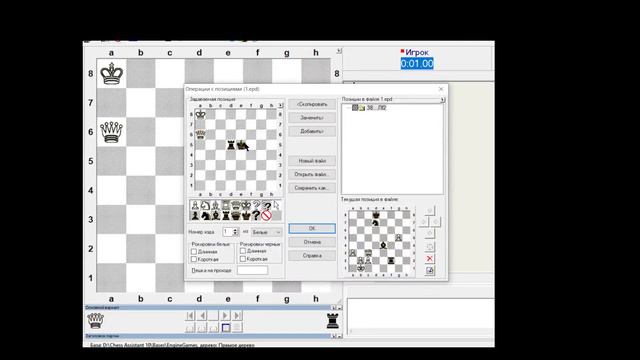Click the left arrow beside preview board
640x360 pixels.
pyautogui.click(x=423, y=222)
